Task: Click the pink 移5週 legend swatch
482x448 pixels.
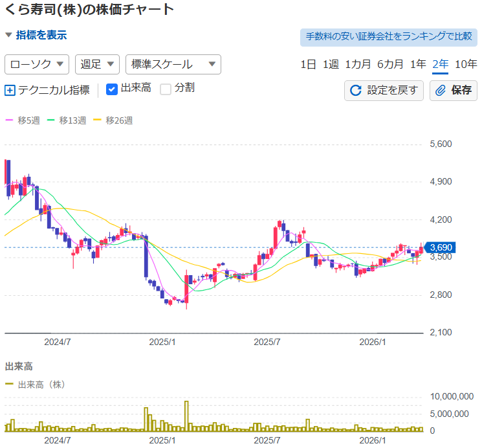Action: [9, 120]
